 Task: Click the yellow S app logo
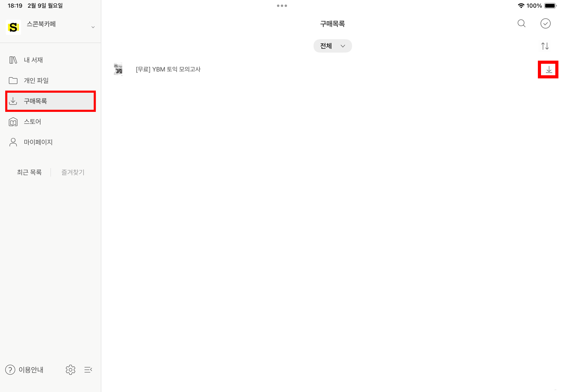(14, 27)
